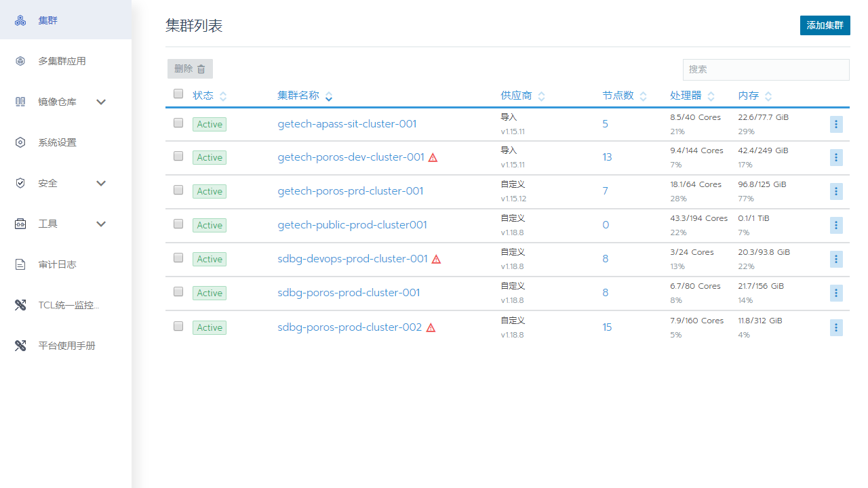Click the multi-cluster apps icon (多集群应用)
This screenshot has width=868, height=488.
[20, 61]
